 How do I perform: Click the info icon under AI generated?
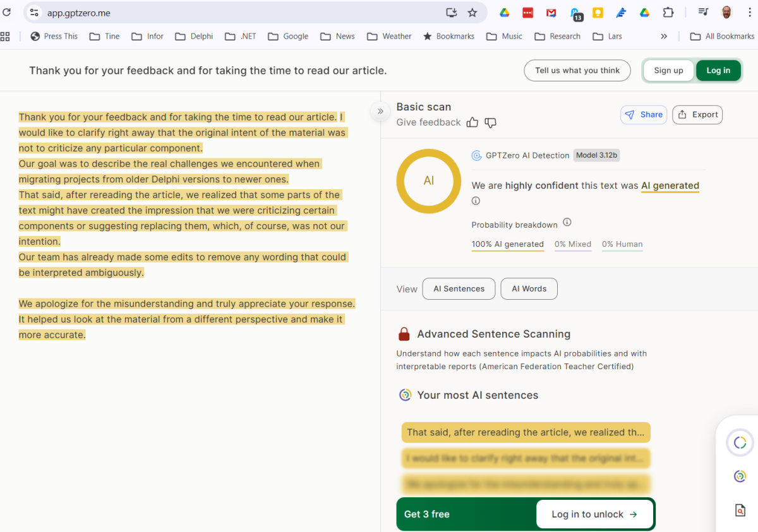click(x=476, y=201)
